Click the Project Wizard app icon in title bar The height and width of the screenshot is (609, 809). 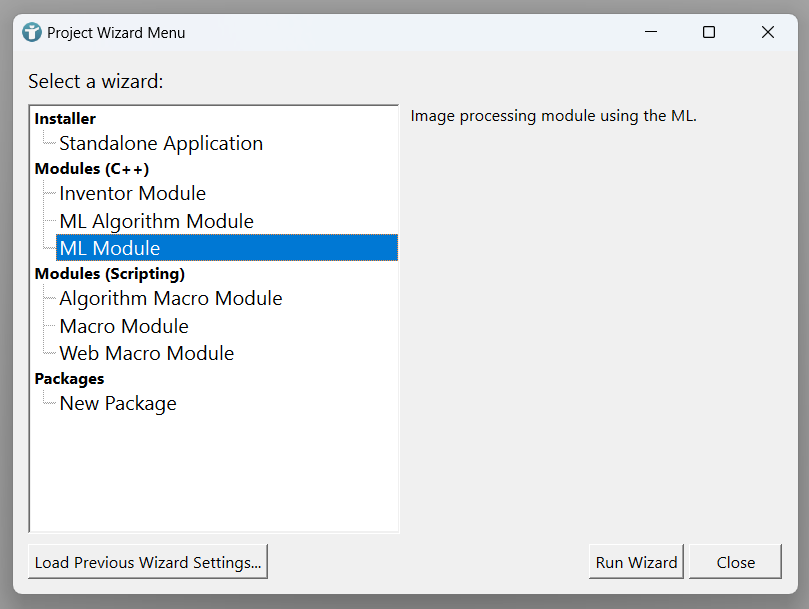(32, 32)
